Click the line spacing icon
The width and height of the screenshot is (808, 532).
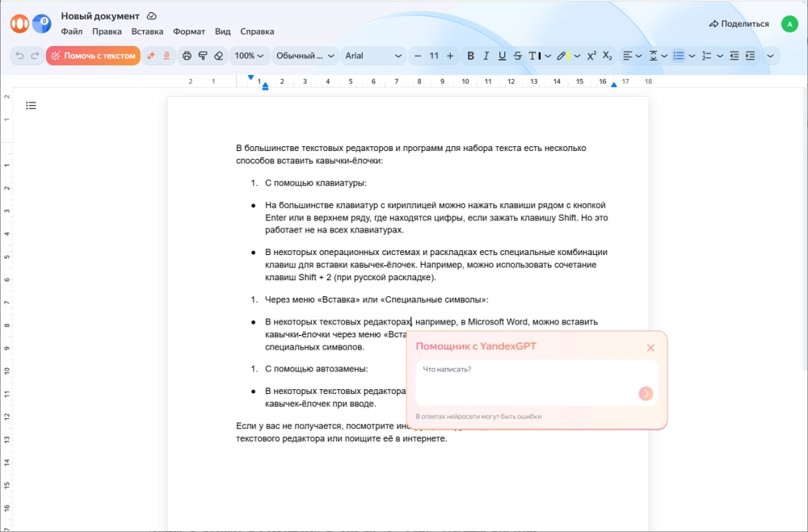click(x=653, y=56)
